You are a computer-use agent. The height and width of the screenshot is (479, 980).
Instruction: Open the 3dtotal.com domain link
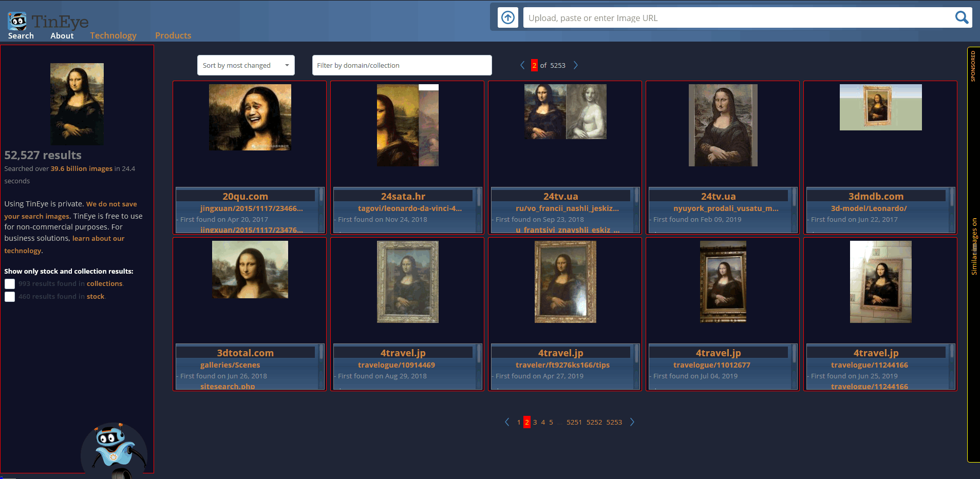tap(246, 353)
